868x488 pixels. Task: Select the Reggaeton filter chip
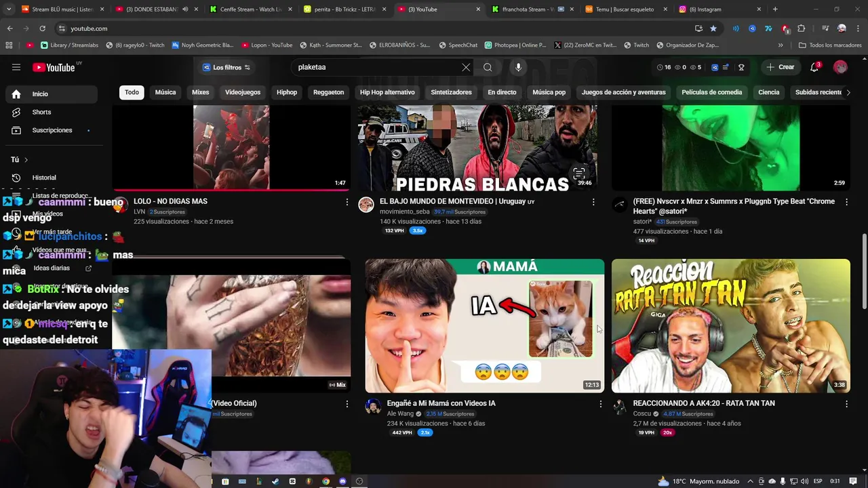[329, 92]
